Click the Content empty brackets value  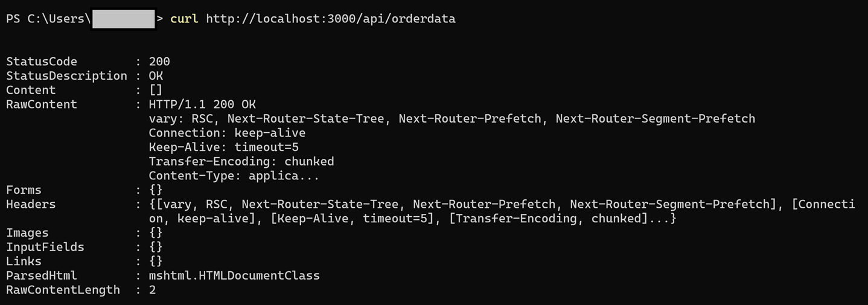(156, 90)
